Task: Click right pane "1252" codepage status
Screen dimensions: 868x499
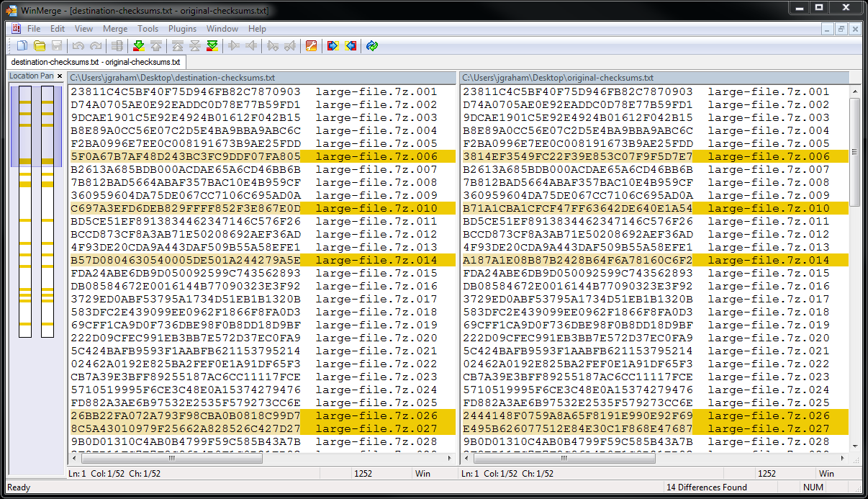Action: coord(767,474)
